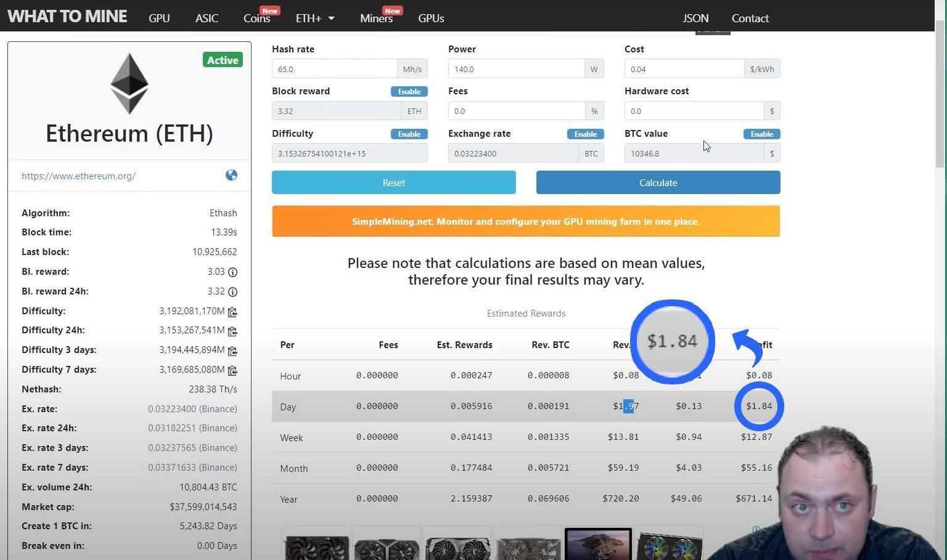Viewport: 947px width, 560px height.
Task: Click the Algorithm Ethash value
Action: 223,213
